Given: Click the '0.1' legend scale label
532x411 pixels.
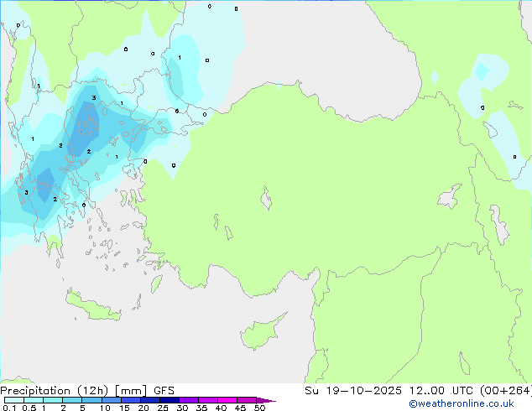Looking at the screenshot, I should (x=9, y=408).
